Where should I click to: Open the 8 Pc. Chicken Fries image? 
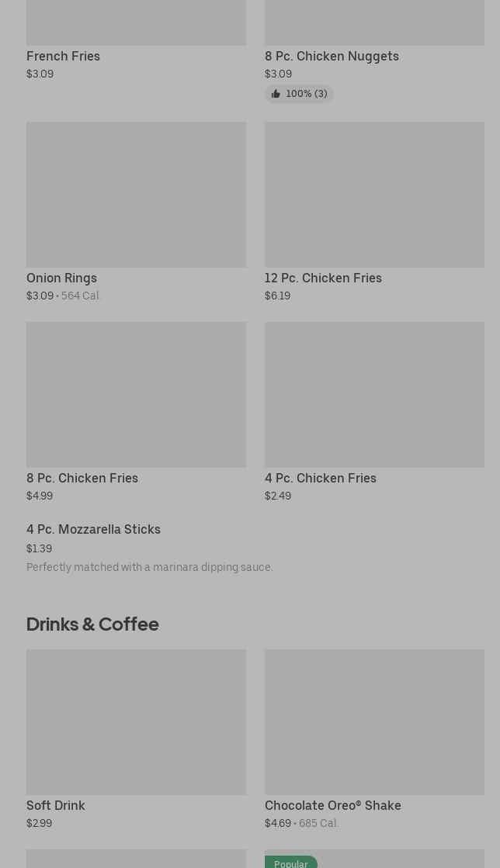pyautogui.click(x=137, y=395)
